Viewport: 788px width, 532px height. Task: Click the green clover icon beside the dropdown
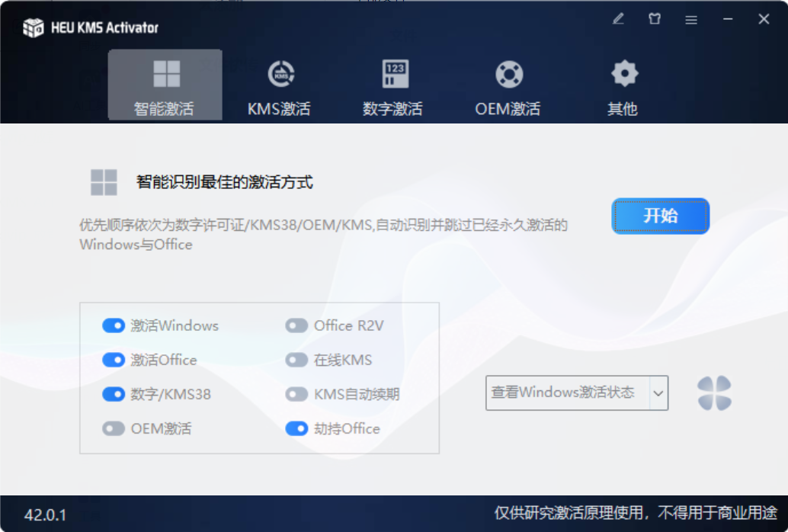[x=714, y=393]
